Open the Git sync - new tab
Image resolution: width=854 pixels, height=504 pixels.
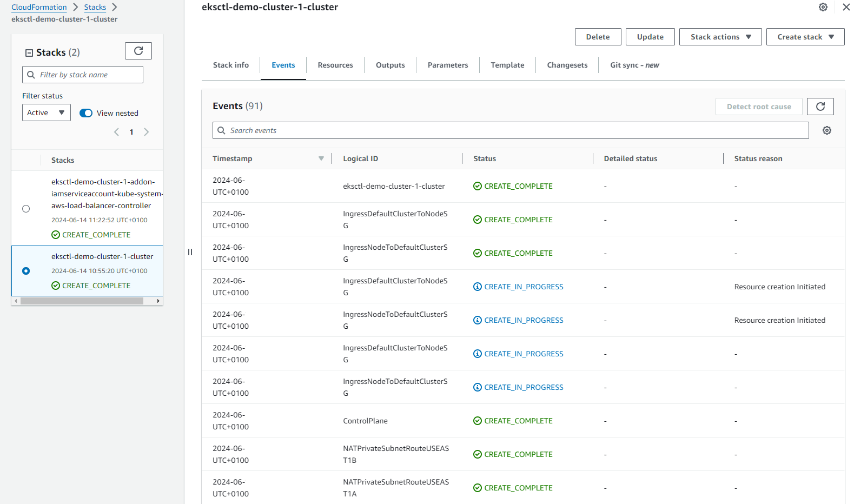pos(634,65)
